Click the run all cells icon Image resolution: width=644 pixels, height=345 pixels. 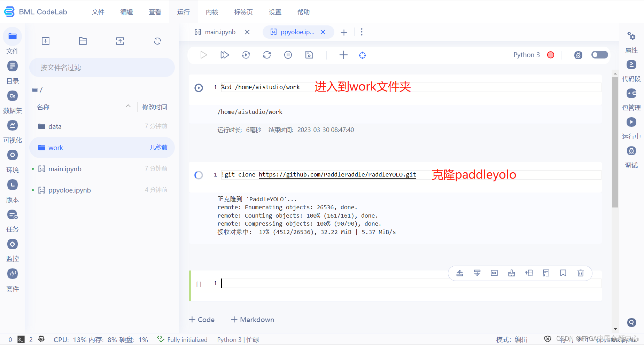225,55
